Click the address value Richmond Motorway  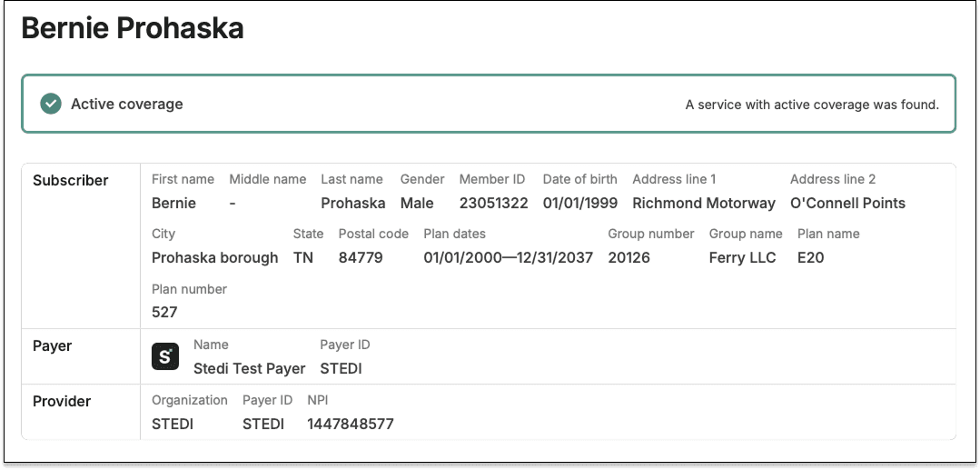click(x=704, y=204)
